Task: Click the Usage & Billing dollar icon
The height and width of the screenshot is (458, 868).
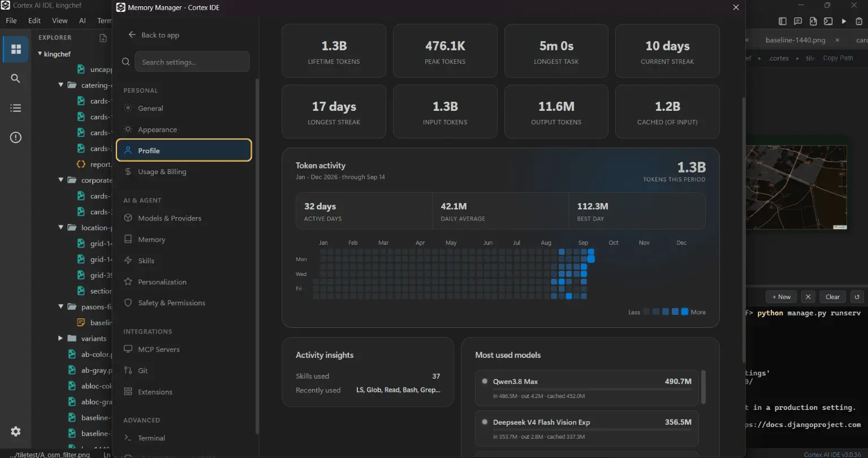Action: tap(128, 171)
